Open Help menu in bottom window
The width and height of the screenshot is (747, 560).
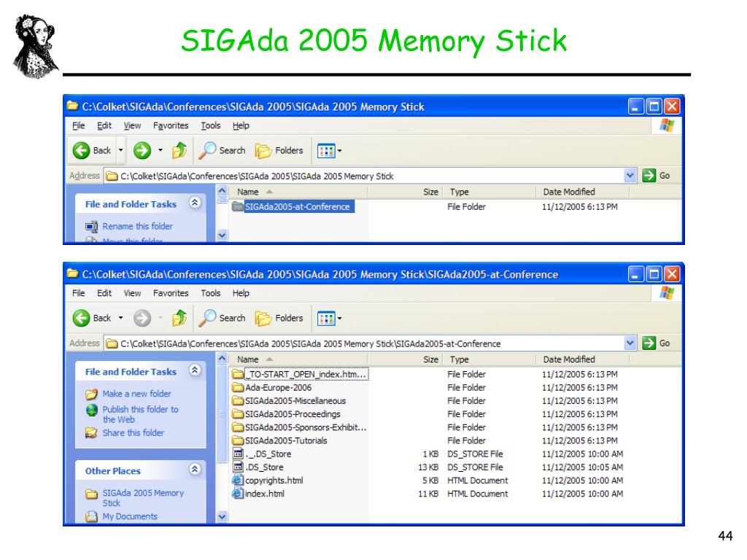(241, 293)
